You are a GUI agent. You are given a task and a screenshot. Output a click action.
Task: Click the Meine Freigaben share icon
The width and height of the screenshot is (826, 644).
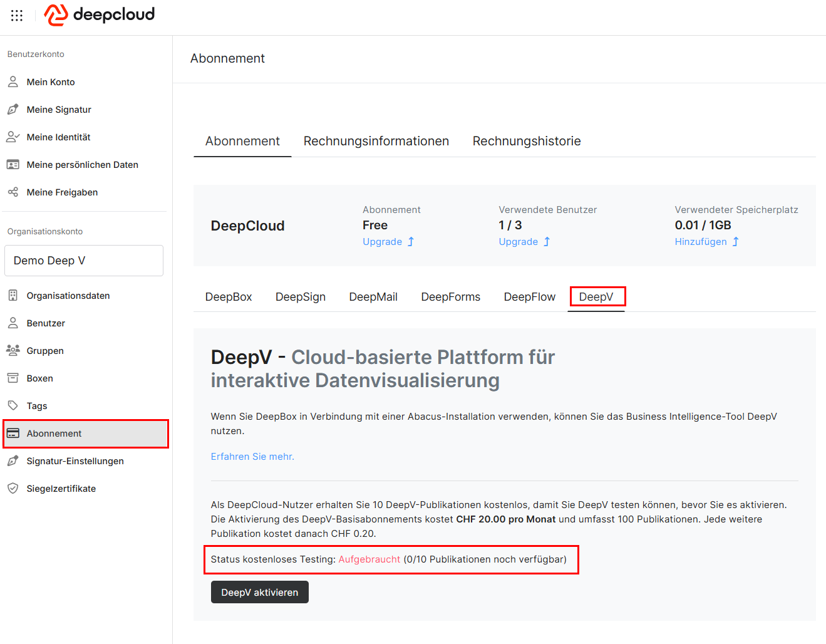coord(13,192)
